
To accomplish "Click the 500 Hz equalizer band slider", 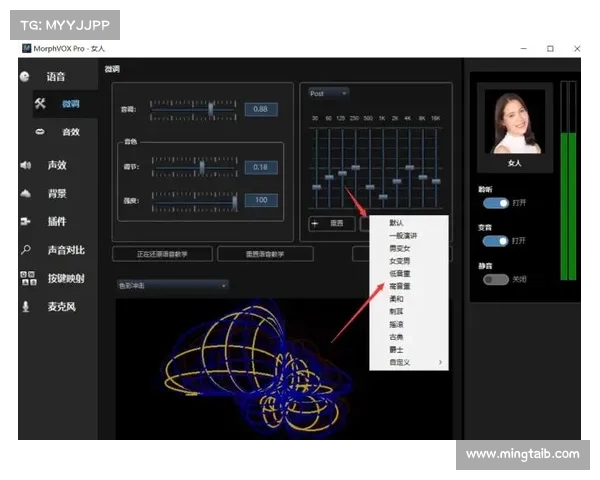I will (x=370, y=187).
